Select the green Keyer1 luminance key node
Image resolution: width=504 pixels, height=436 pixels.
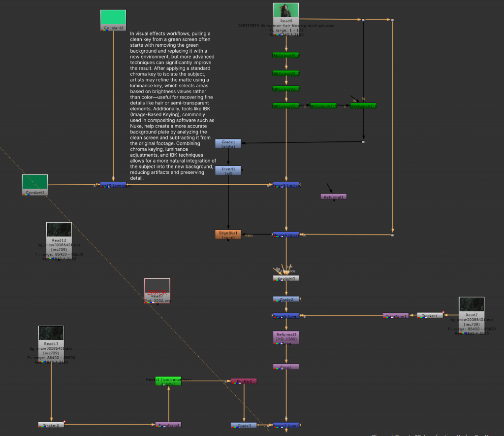tap(168, 381)
